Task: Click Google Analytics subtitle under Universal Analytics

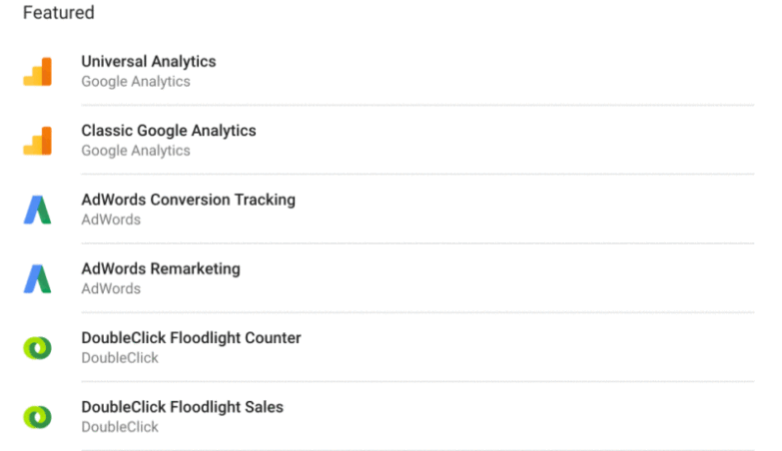Action: 136,81
